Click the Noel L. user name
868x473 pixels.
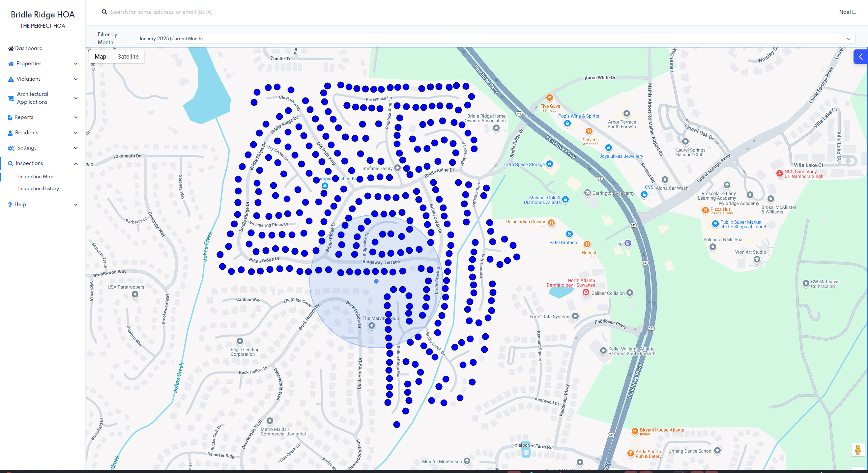tap(847, 12)
